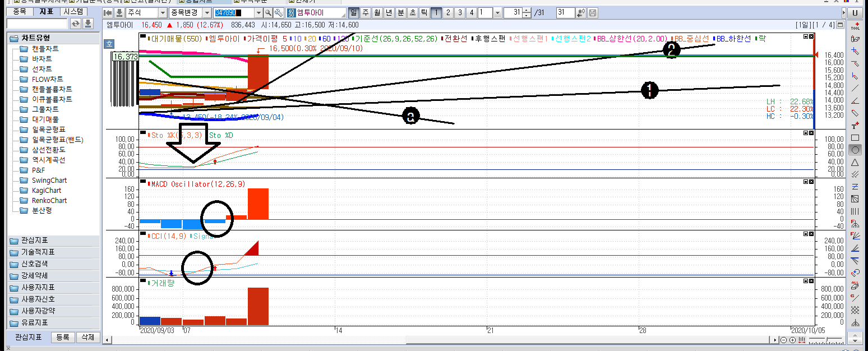Select daily period button 일

click(354, 12)
